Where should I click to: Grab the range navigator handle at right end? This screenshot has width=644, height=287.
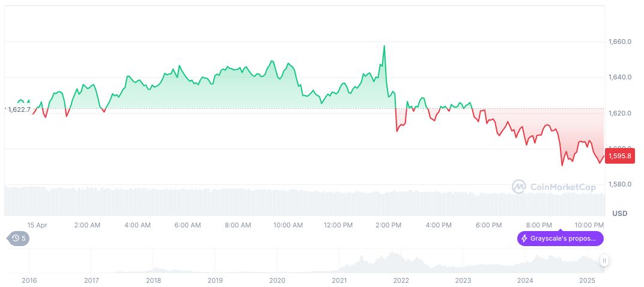tap(604, 261)
